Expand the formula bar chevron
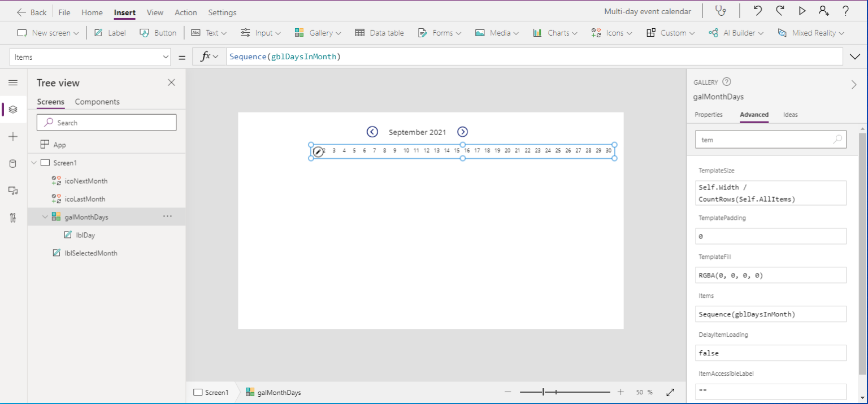This screenshot has width=868, height=404. (854, 57)
